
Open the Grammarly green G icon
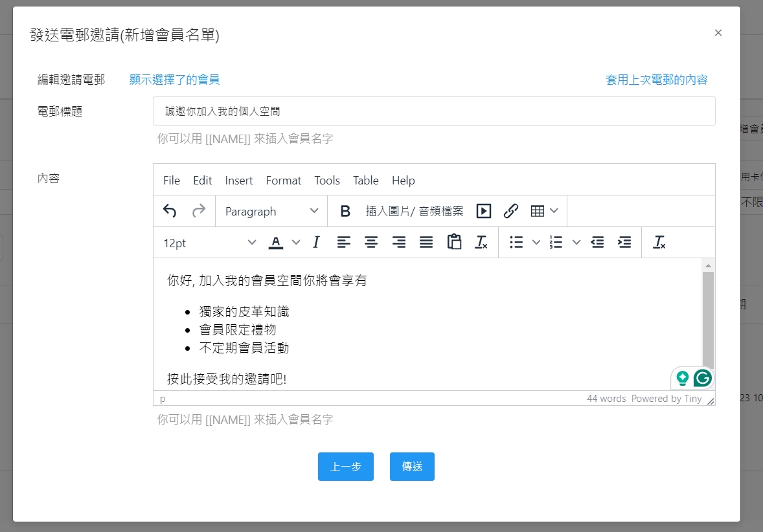coord(702,378)
